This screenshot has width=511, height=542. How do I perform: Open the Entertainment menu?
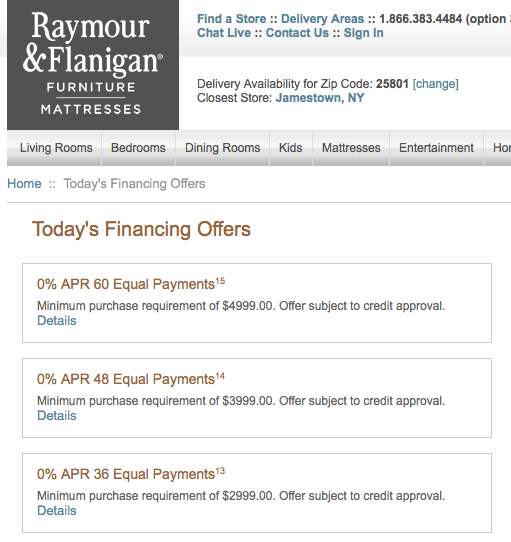[x=436, y=148]
